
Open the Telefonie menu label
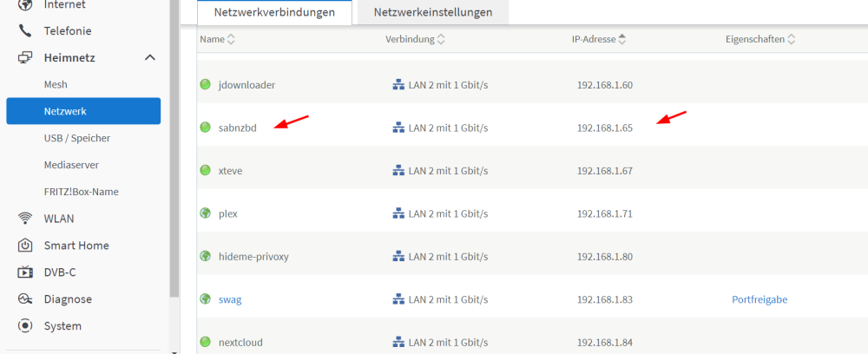tap(68, 31)
